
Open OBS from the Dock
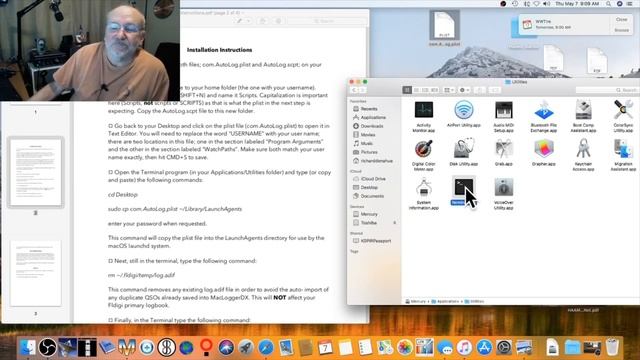(x=47, y=347)
